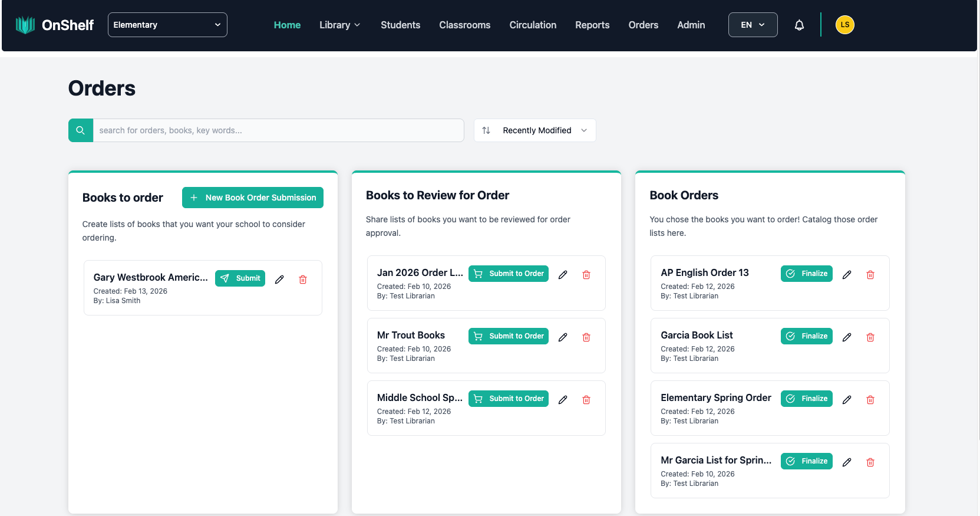Focus the orders search input field
This screenshot has width=980, height=516.
pos(278,130)
